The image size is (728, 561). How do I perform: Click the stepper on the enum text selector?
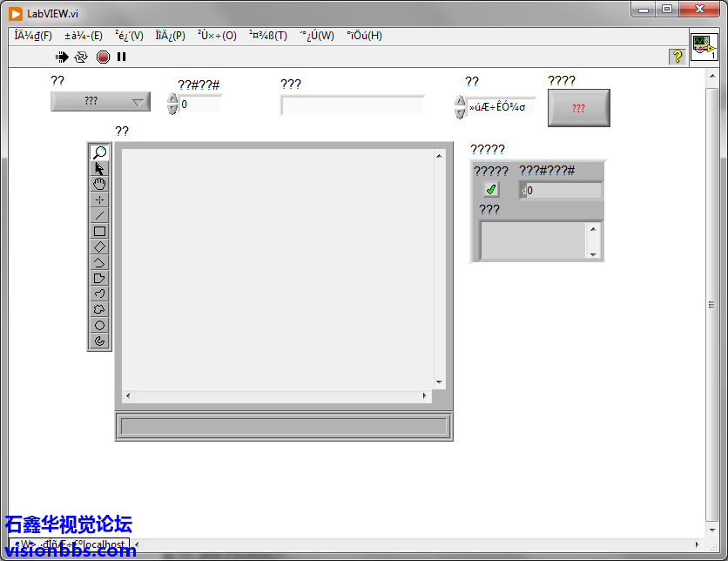[461, 107]
